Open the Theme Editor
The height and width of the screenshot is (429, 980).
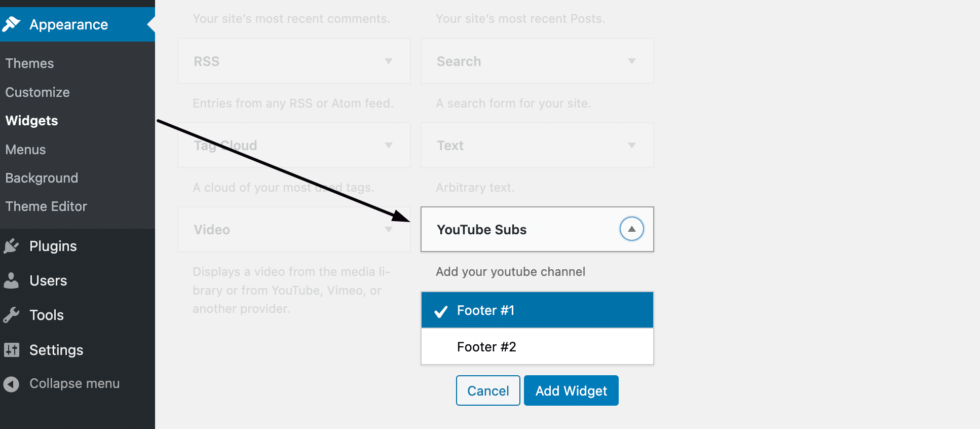tap(46, 206)
